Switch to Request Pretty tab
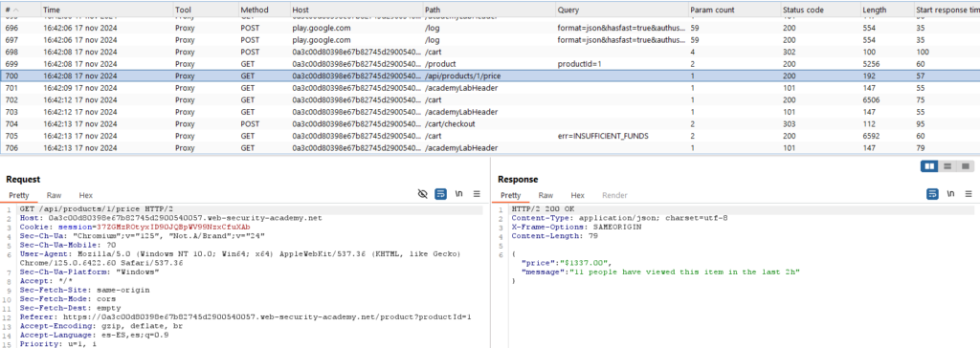 pyautogui.click(x=19, y=196)
